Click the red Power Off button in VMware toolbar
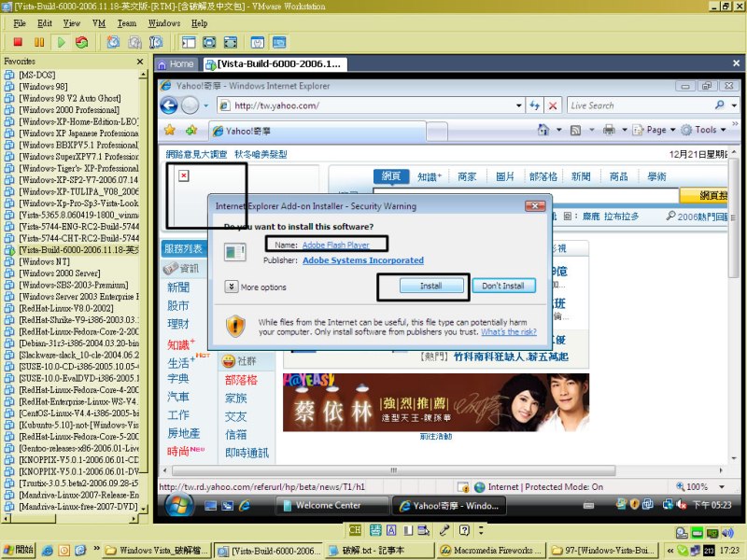The image size is (747, 560). pyautogui.click(x=18, y=42)
